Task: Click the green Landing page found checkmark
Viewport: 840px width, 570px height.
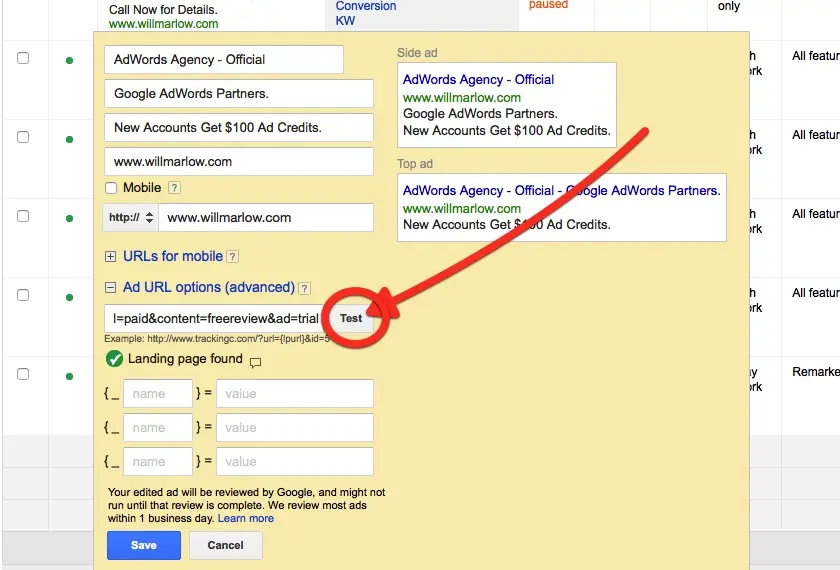Action: pyautogui.click(x=114, y=358)
